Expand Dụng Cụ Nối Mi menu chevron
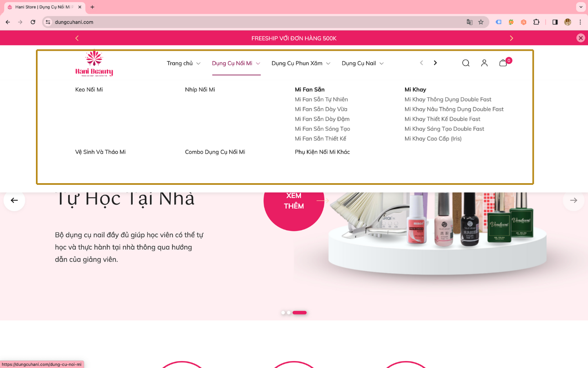 point(258,63)
